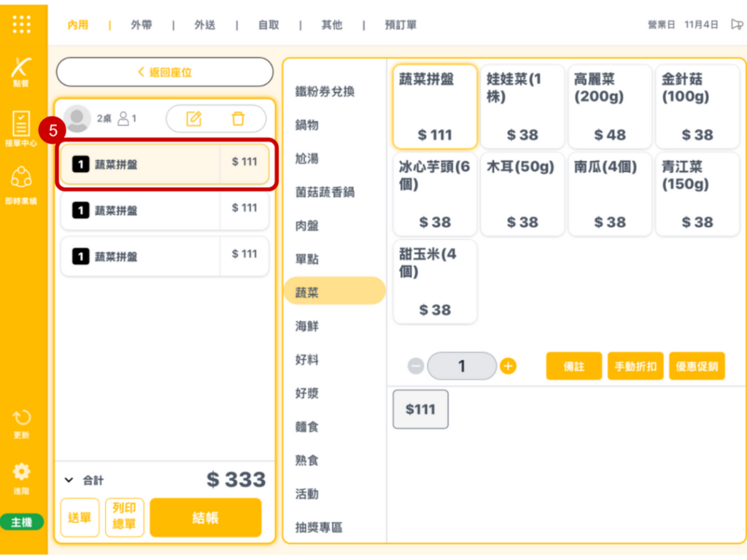Open the 進階 settings gear
This screenshot has height=560, width=747.
[x=22, y=475]
